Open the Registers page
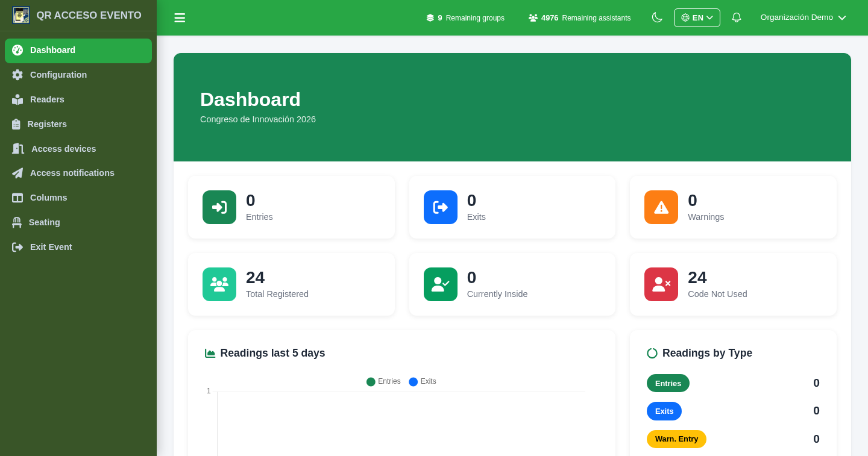 pyautogui.click(x=78, y=124)
